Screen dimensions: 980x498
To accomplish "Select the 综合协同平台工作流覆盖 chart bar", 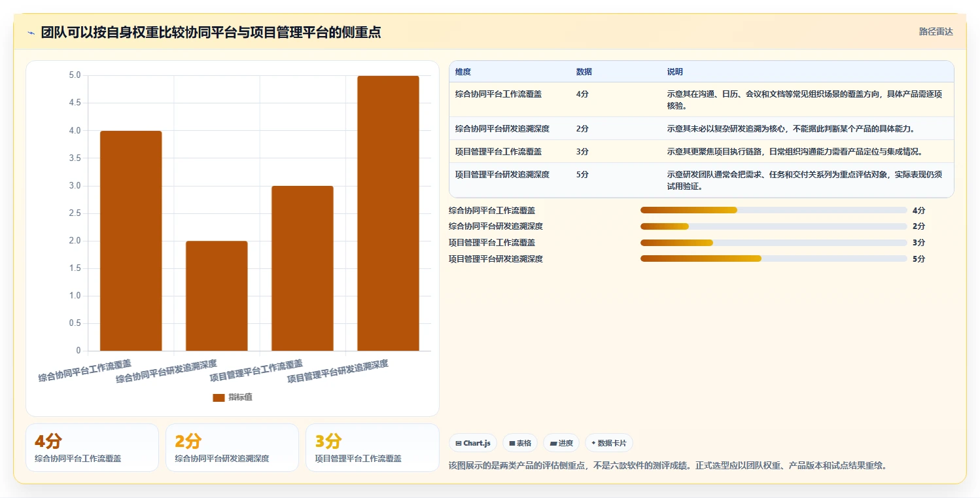I will click(131, 241).
